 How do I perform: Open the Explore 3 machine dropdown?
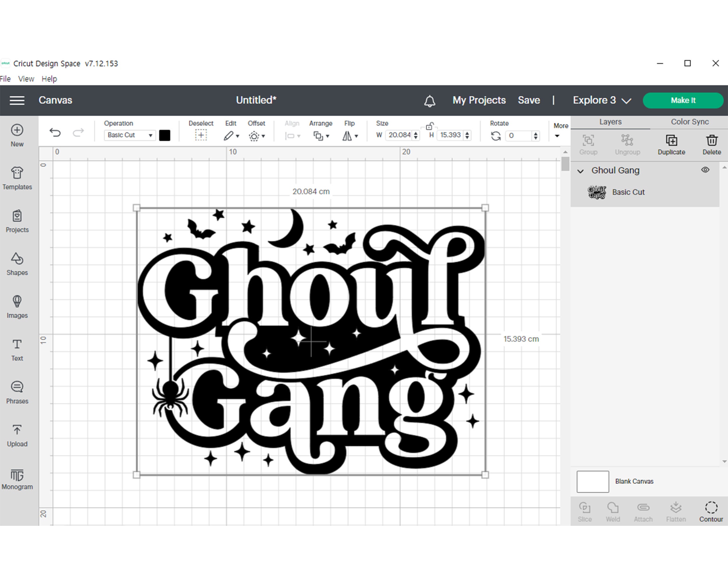click(x=601, y=100)
